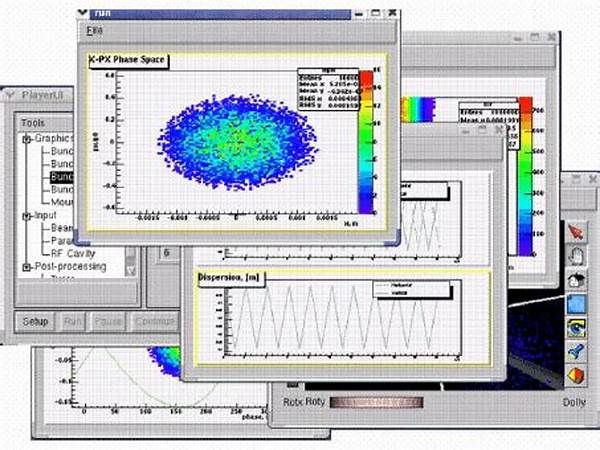Click the field showing 6 in PlayerUI
The height and width of the screenshot is (450, 600).
coord(168,253)
